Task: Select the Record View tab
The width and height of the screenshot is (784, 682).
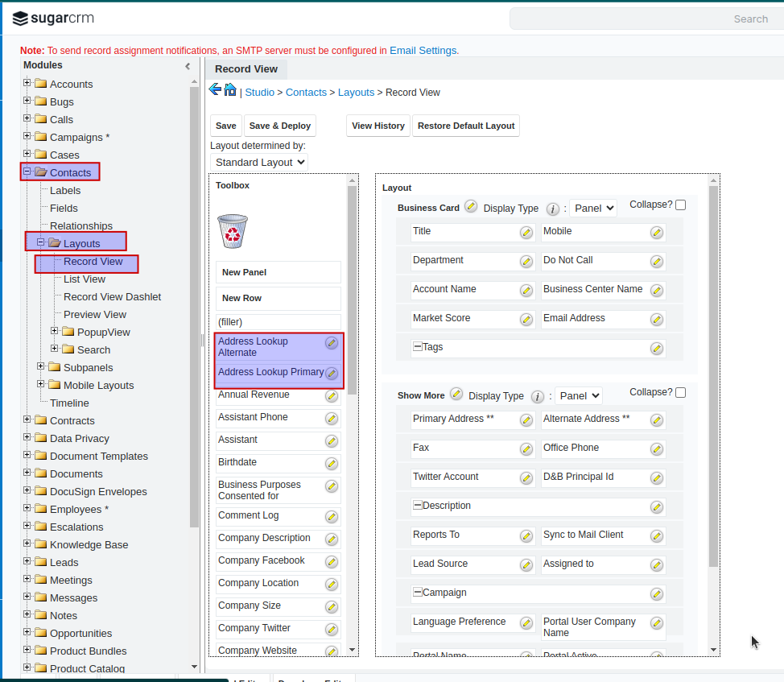Action: tap(246, 69)
